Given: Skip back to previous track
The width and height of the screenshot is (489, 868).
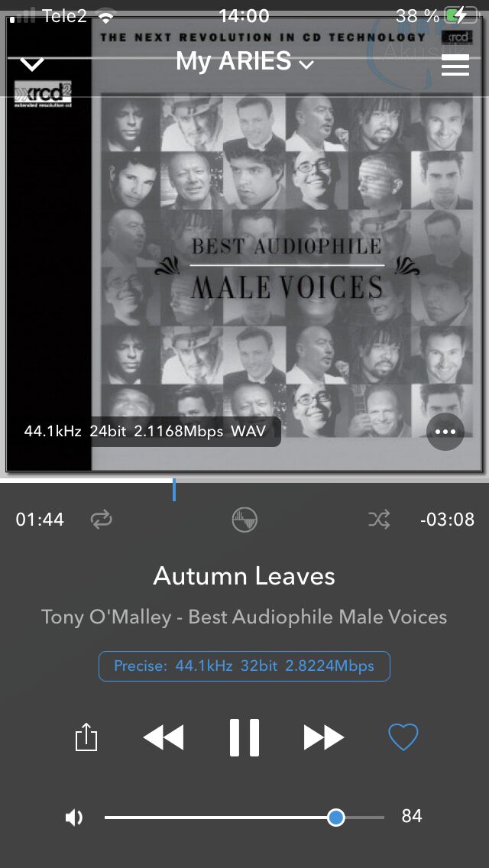Looking at the screenshot, I should click(x=164, y=738).
